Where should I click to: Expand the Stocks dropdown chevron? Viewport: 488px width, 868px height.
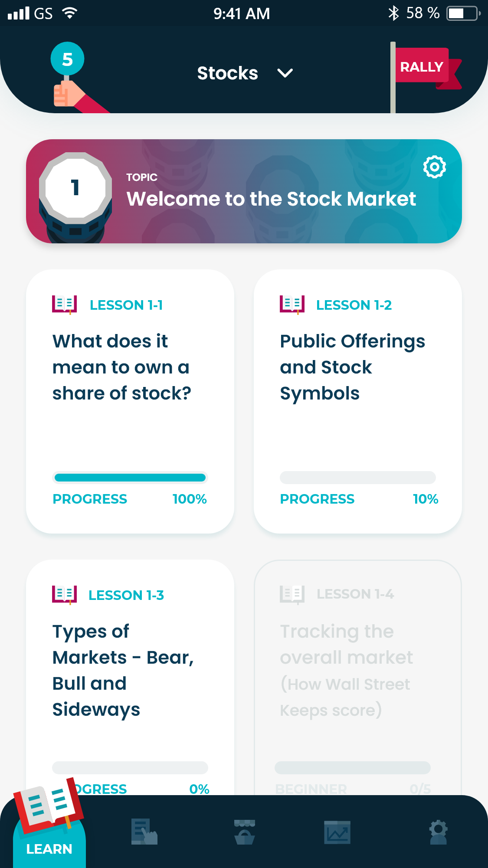click(x=285, y=73)
